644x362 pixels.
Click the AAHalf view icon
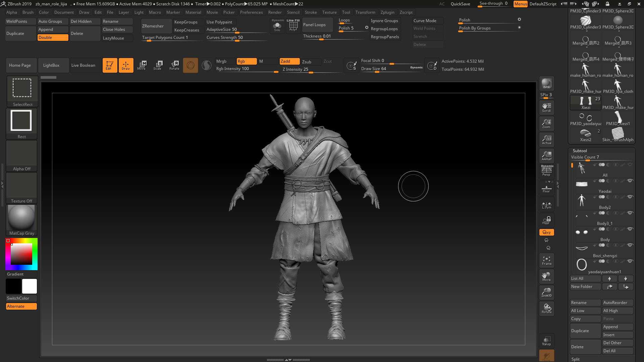[546, 156]
